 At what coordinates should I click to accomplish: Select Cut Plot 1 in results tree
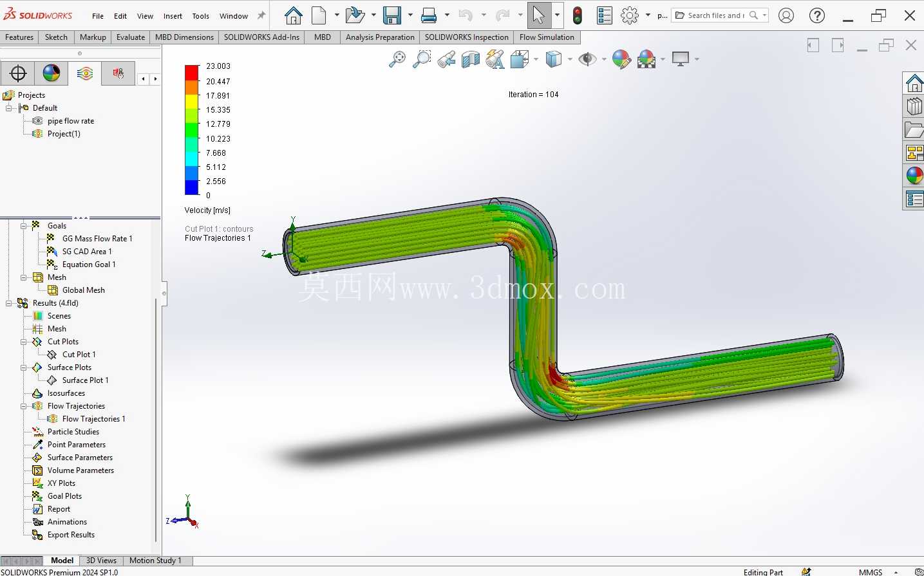[79, 355]
